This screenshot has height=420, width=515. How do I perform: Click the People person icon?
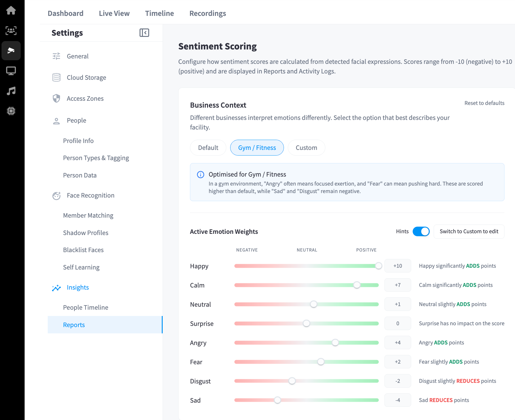(56, 121)
